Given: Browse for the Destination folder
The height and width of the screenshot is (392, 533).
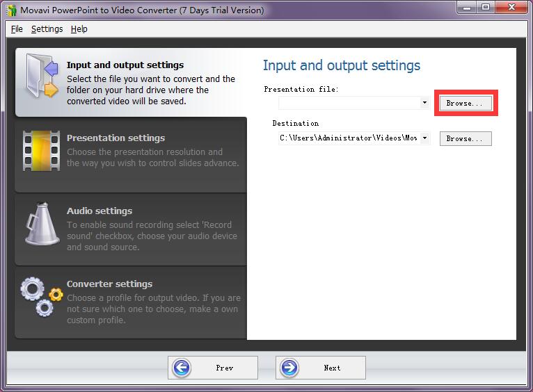Looking at the screenshot, I should (x=466, y=138).
